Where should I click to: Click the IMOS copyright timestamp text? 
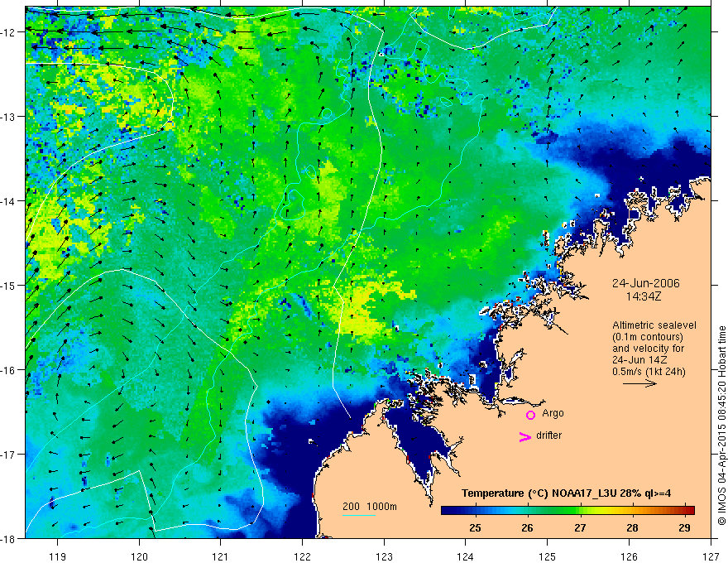pos(721,426)
